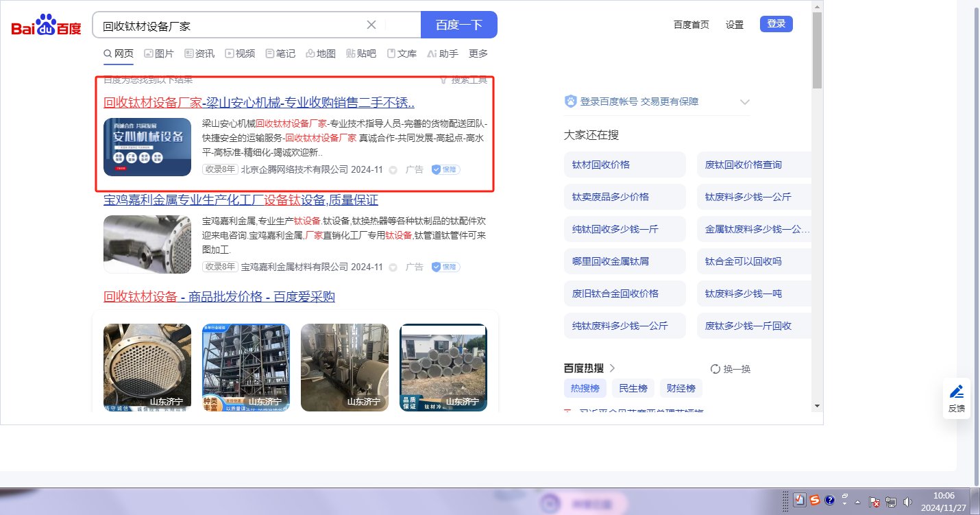This screenshot has width=980, height=515.
Task: Click the 纯钛回收多少钱一斤 suggestion
Action: pos(625,229)
